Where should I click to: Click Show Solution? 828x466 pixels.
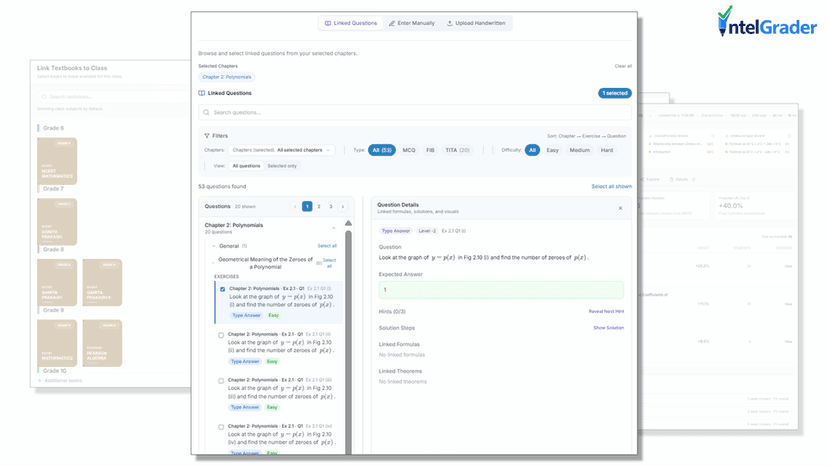(608, 328)
